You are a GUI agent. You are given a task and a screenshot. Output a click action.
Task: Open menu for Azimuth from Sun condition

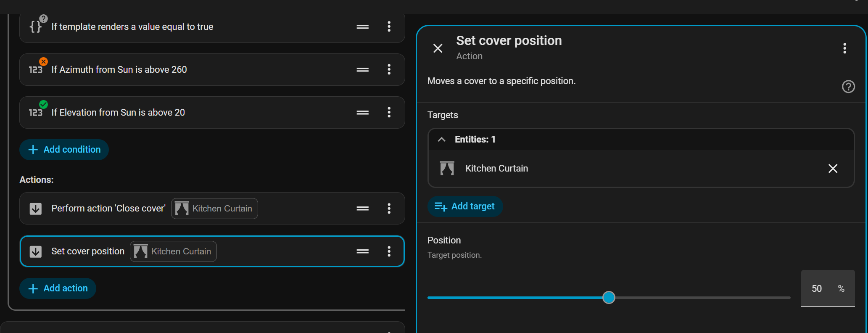[389, 69]
